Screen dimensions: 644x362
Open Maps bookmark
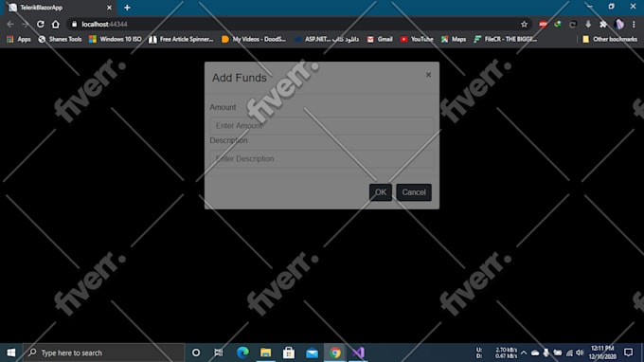(x=454, y=39)
